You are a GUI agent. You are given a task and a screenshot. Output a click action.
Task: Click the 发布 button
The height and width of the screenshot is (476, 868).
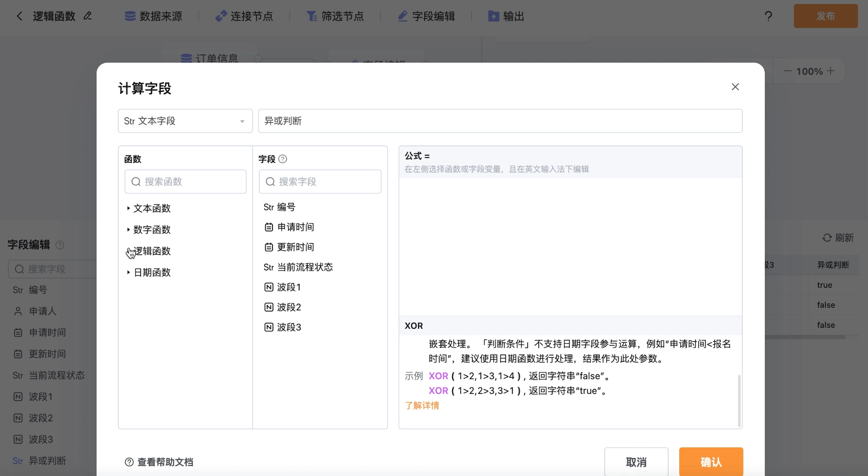coord(826,16)
